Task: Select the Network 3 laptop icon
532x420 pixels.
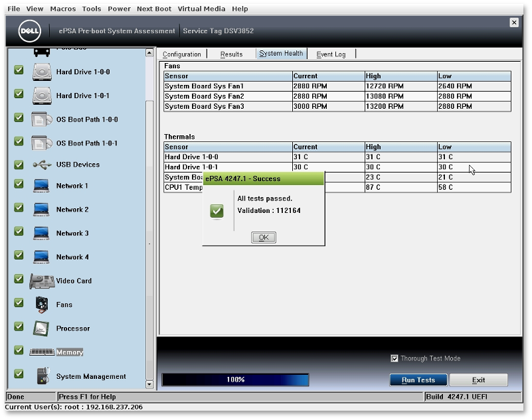Action: tap(41, 233)
